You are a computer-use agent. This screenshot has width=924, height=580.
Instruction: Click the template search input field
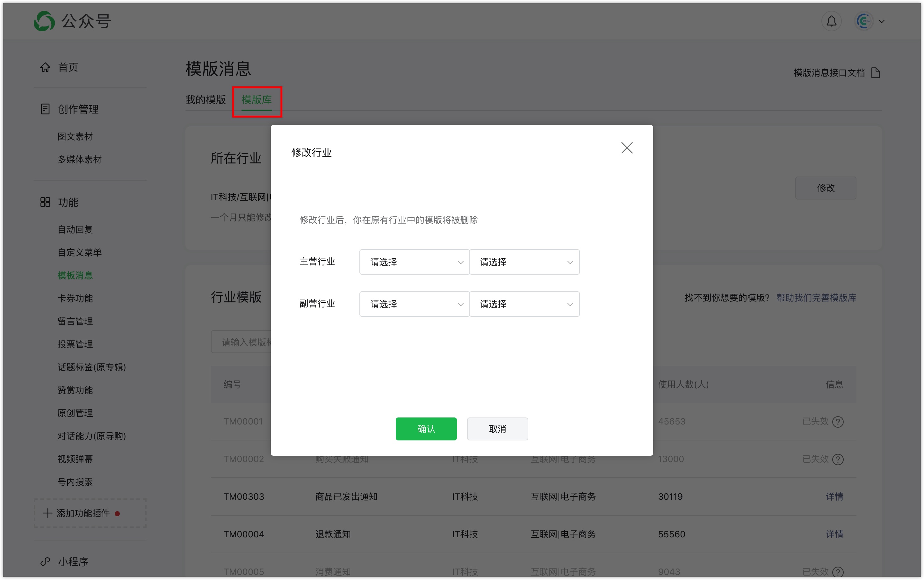coord(241,342)
